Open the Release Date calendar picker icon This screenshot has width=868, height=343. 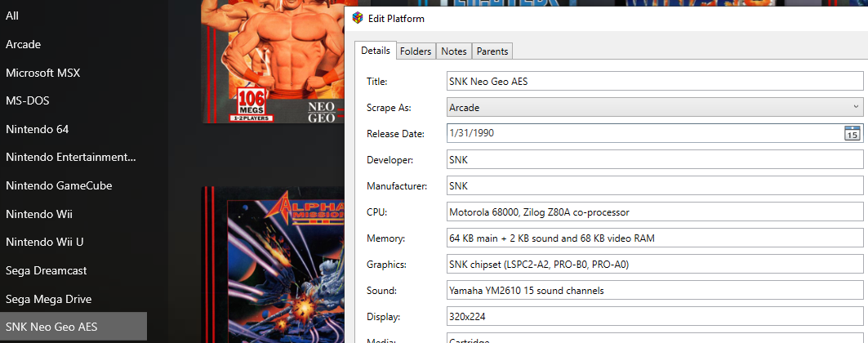click(852, 133)
